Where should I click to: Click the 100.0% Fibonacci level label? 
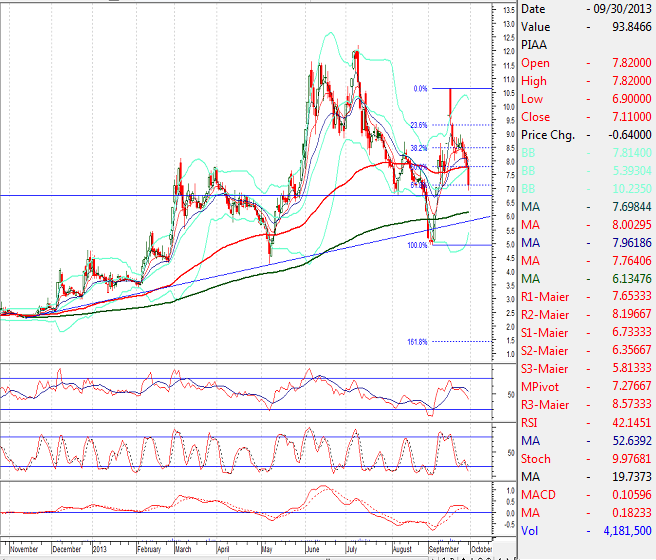pyautogui.click(x=417, y=245)
